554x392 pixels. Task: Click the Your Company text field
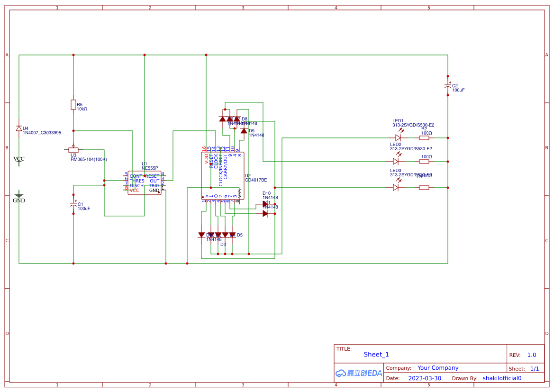pos(437,367)
